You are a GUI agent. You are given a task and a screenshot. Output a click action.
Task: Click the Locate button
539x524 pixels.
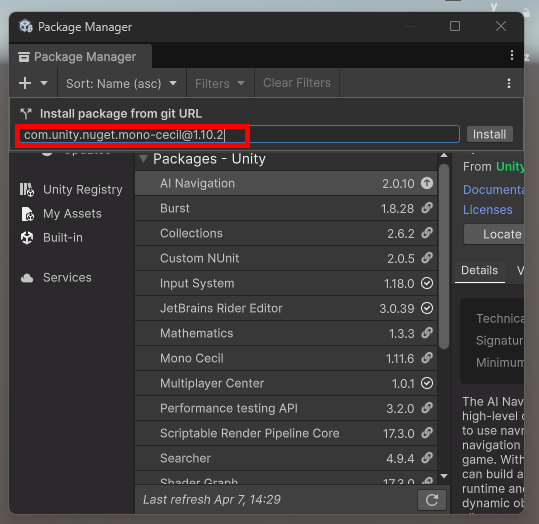494,234
